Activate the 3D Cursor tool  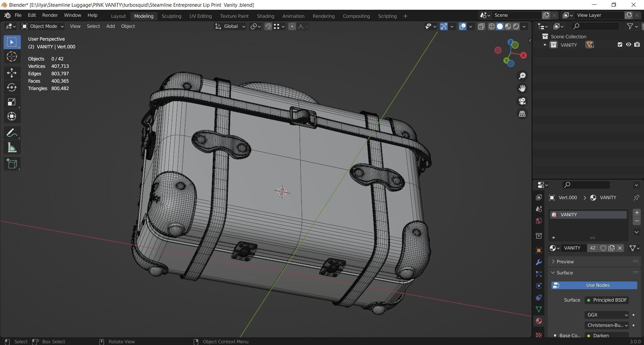[12, 56]
